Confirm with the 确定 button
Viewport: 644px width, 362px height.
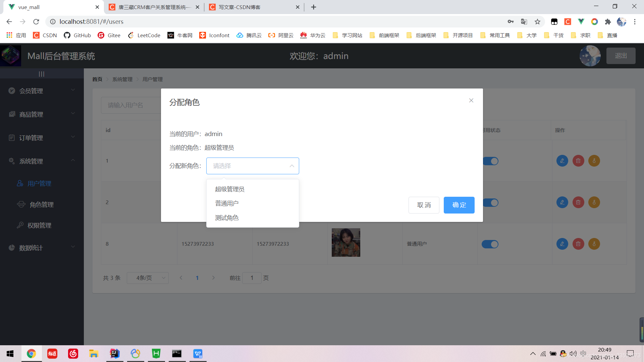459,205
